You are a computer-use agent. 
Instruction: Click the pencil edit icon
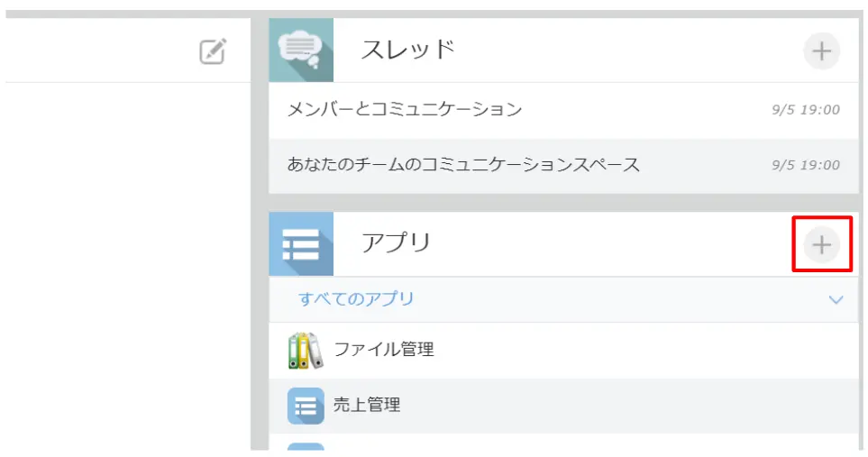[x=213, y=51]
